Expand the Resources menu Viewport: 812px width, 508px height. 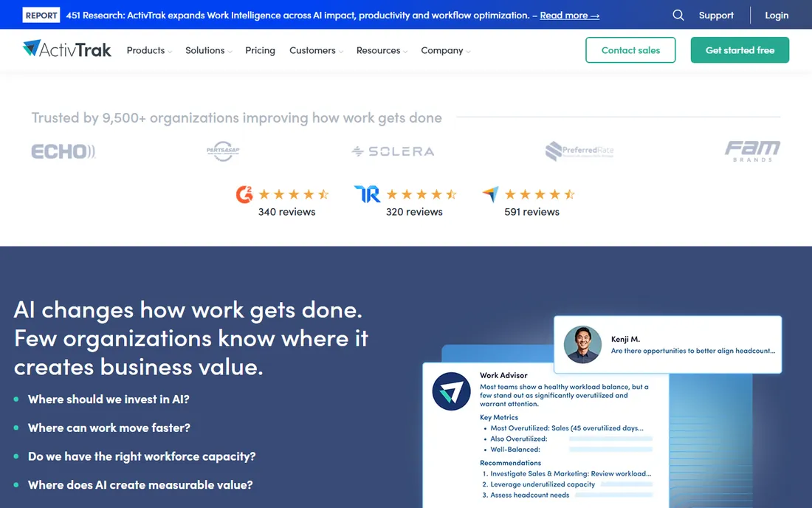[x=382, y=50]
